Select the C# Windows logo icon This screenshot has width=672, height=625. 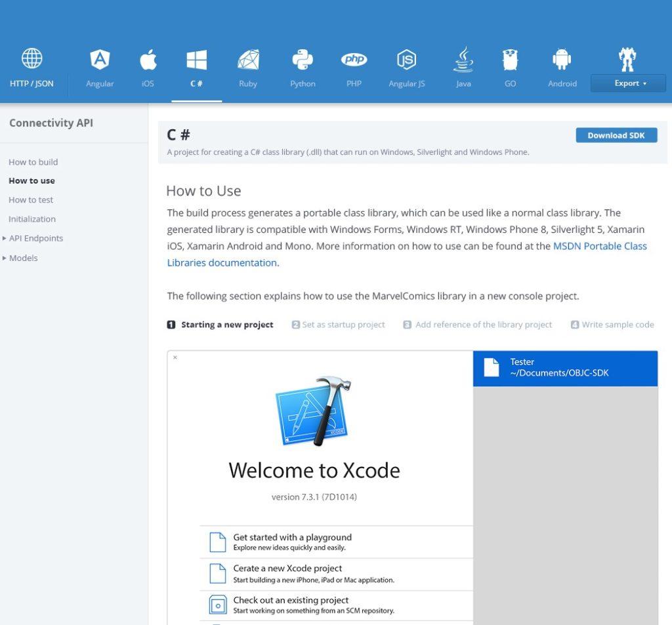pyautogui.click(x=197, y=60)
